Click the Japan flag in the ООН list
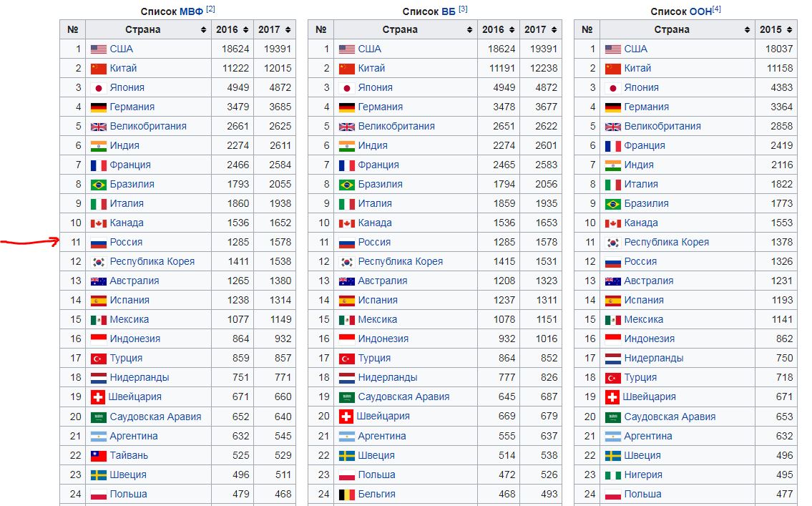812x506 pixels. tap(612, 88)
